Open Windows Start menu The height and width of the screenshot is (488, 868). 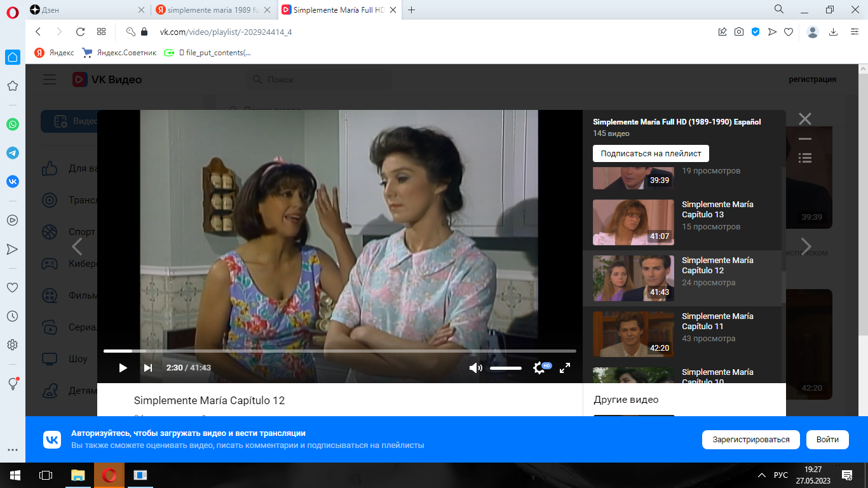point(15,475)
